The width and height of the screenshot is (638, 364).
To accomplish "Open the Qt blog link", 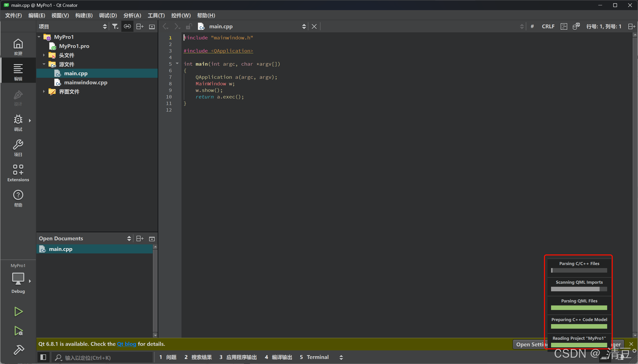I will point(126,344).
